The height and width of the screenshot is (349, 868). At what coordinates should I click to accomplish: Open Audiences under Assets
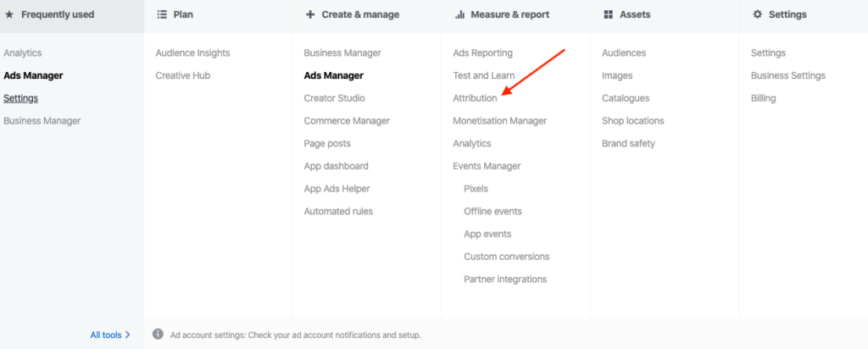(624, 53)
